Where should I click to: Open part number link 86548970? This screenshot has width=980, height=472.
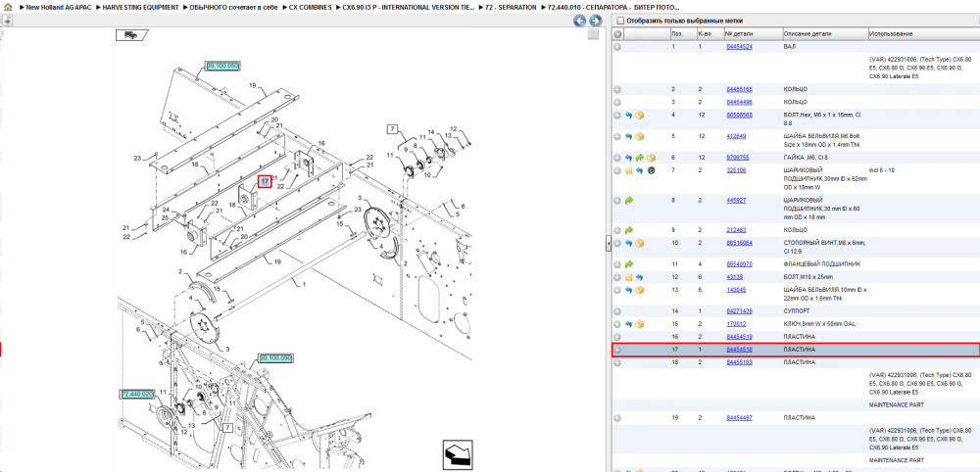coord(739,264)
